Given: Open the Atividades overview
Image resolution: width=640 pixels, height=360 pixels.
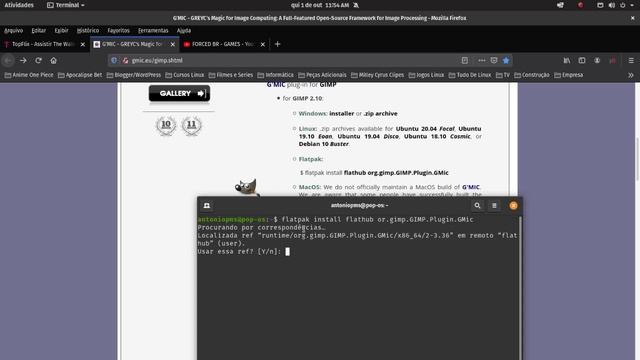Looking at the screenshot, I should pyautogui.click(x=19, y=5).
